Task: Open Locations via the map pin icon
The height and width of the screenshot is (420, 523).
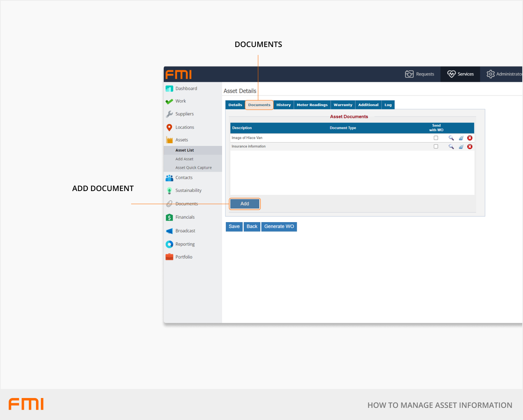Action: pyautogui.click(x=169, y=128)
